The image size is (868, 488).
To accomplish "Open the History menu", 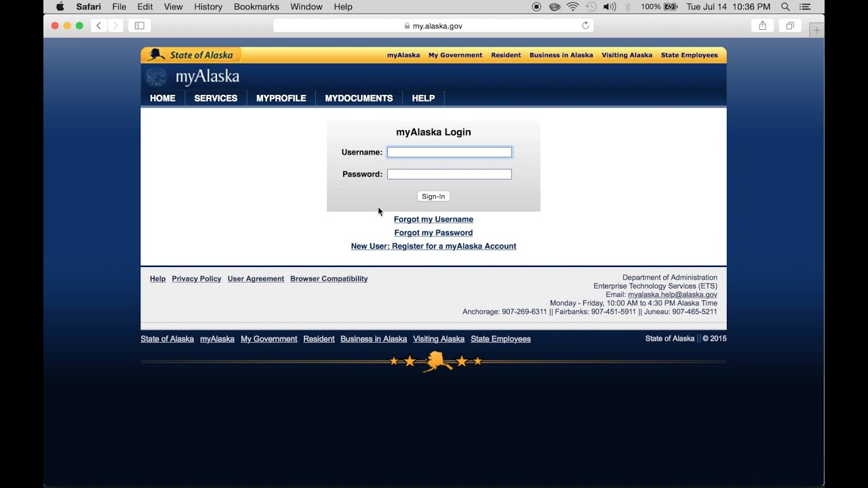I will (208, 7).
